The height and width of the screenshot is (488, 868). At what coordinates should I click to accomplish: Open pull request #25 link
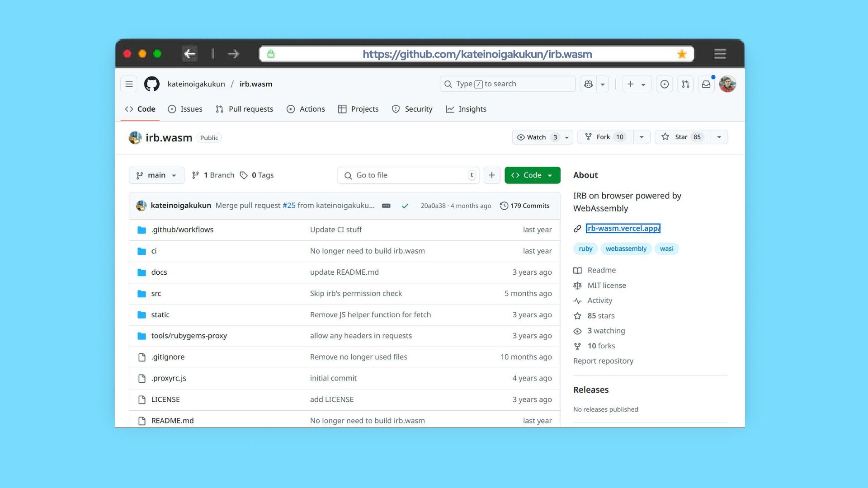289,206
